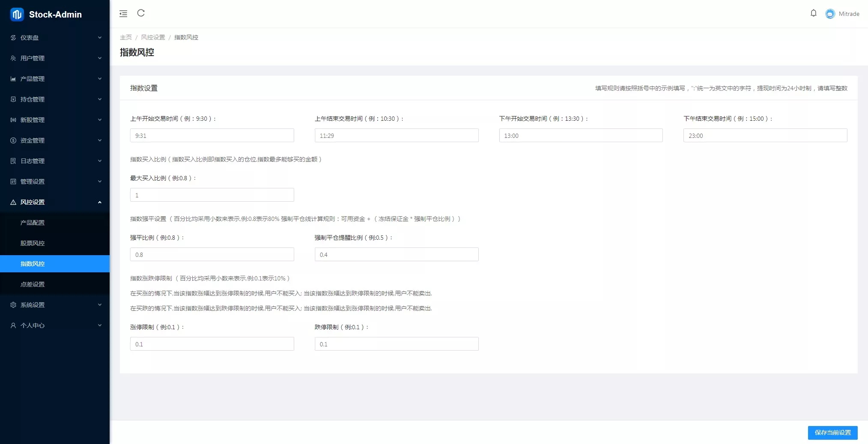Click the 跌停限制 input field
Viewport: 868px width, 444px height.
click(x=396, y=344)
